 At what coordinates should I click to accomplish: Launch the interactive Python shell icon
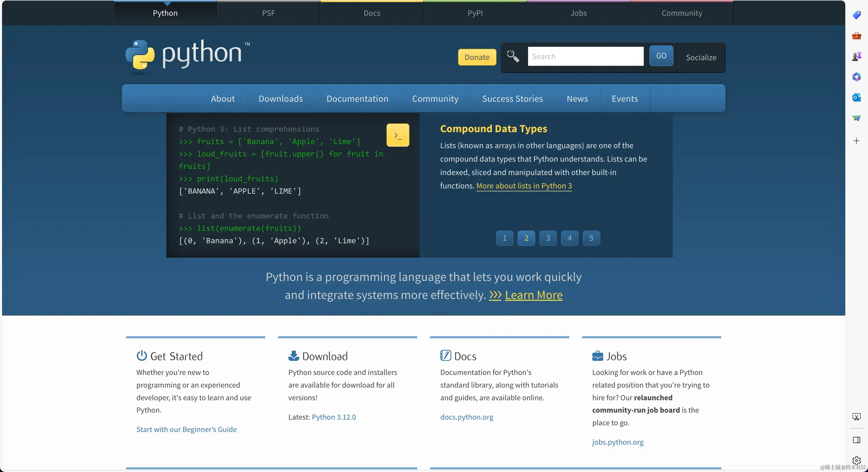point(398,135)
